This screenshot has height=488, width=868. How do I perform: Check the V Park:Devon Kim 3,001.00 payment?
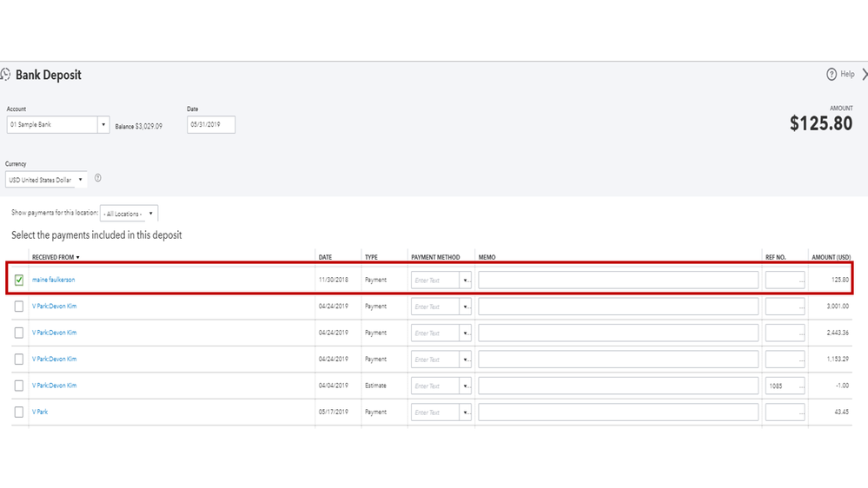pyautogui.click(x=19, y=307)
